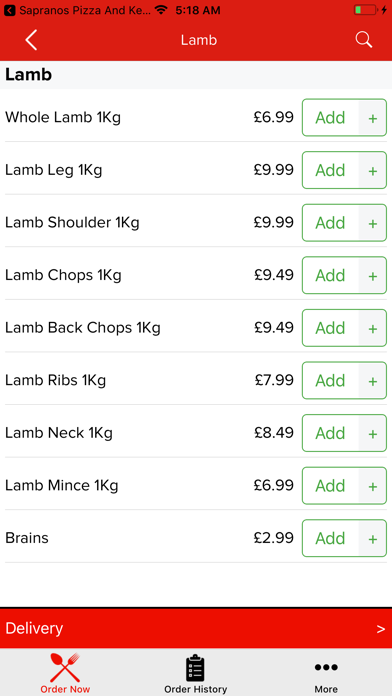This screenshot has height=696, width=392.
Task: Select the Lamb Ribs 1Kg item row
Action: click(x=196, y=380)
